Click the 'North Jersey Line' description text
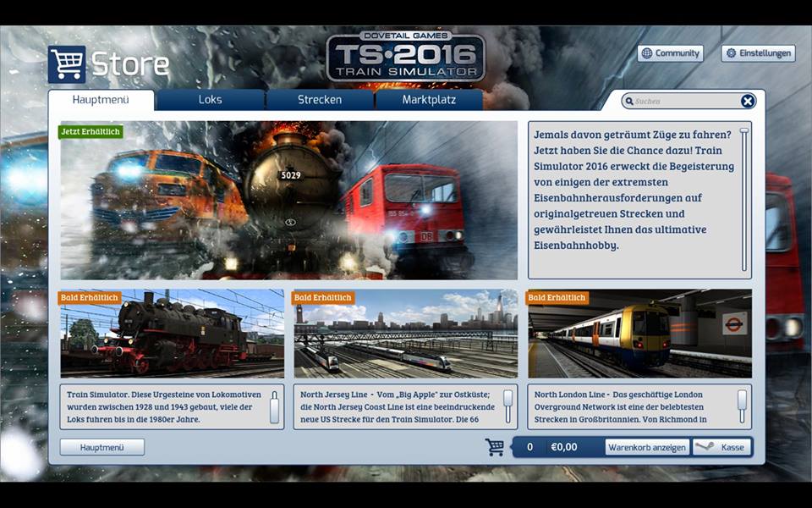This screenshot has height=508, width=812. click(398, 407)
